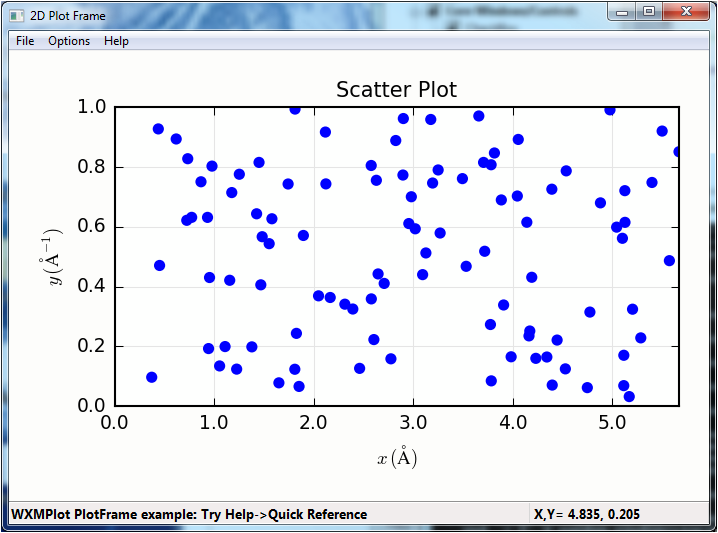This screenshot has height=533, width=718.
Task: Open the Options menu
Action: 69,41
